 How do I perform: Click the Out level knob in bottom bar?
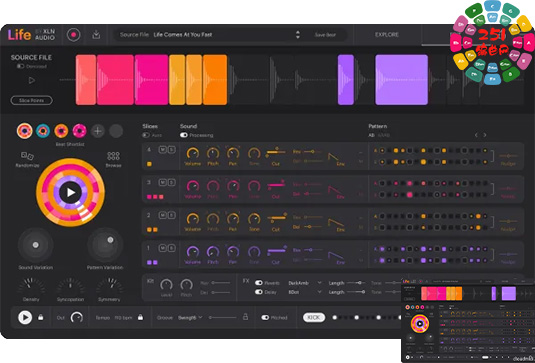(x=77, y=318)
